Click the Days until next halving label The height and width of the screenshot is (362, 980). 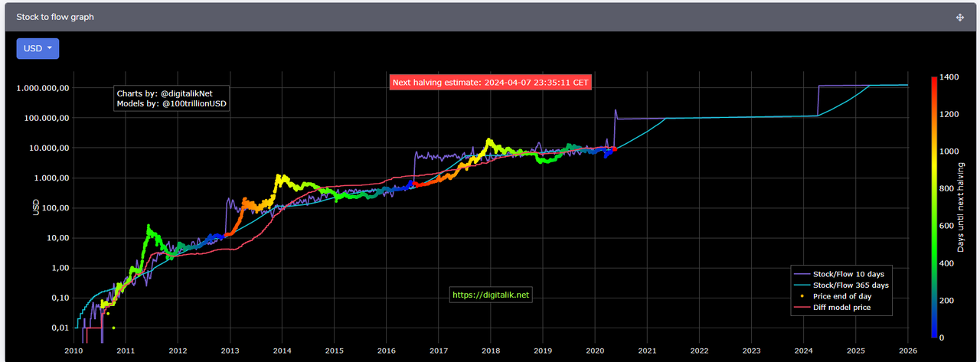click(961, 207)
